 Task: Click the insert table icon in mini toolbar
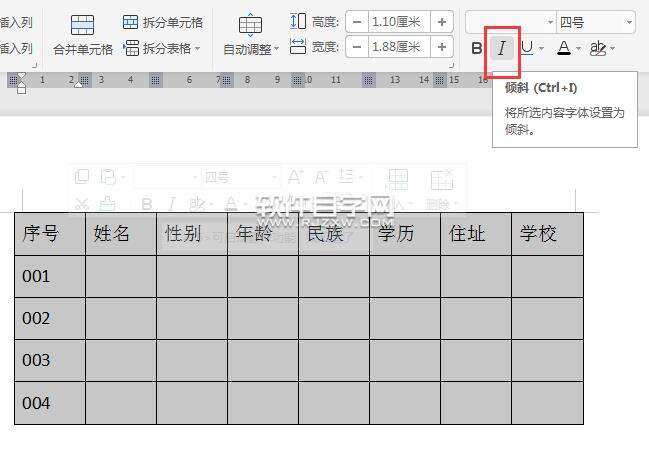(397, 181)
